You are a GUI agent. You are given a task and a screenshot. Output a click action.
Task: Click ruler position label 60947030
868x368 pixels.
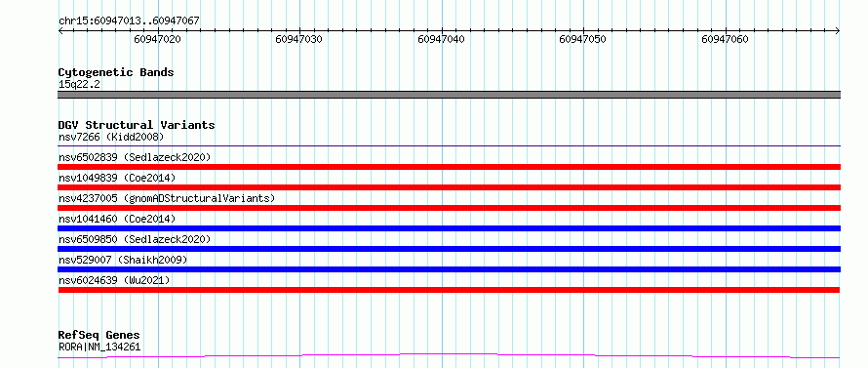299,39
